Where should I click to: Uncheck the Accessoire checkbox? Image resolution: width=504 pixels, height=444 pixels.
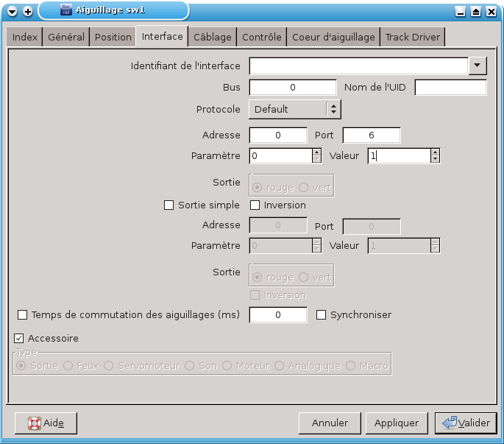click(x=20, y=339)
